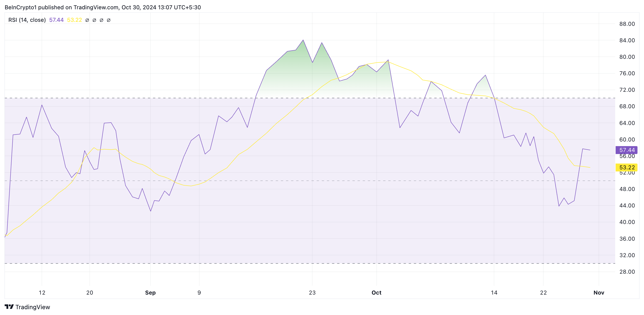Select the Nov label on time axis
The image size is (644, 315).
pos(598,292)
